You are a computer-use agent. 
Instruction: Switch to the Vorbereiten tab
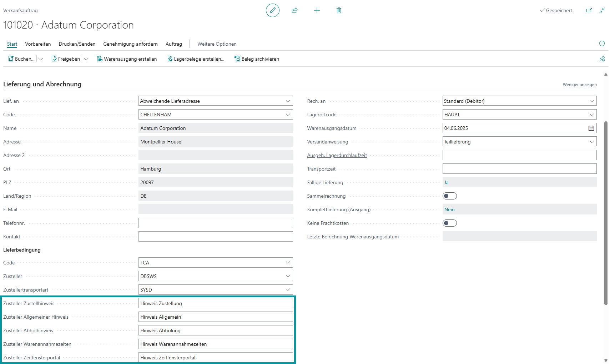(38, 44)
